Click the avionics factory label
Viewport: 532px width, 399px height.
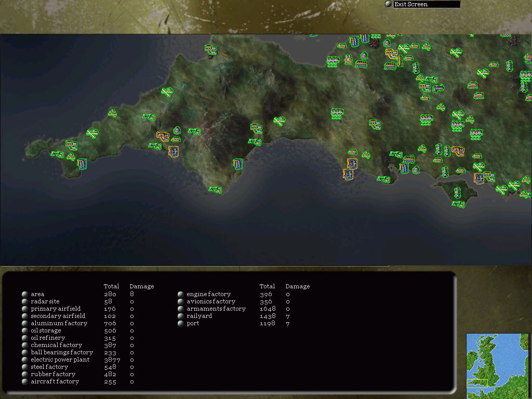point(211,301)
